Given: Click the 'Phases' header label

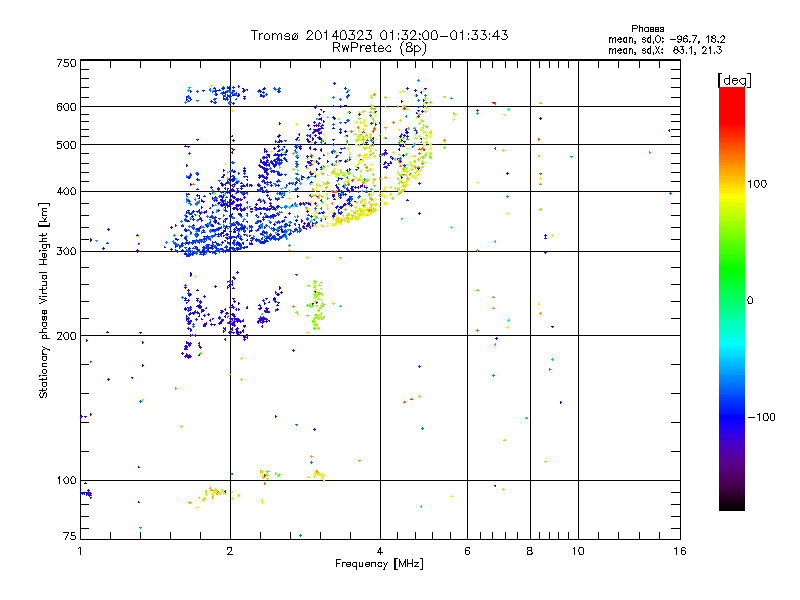Looking at the screenshot, I should (647, 29).
